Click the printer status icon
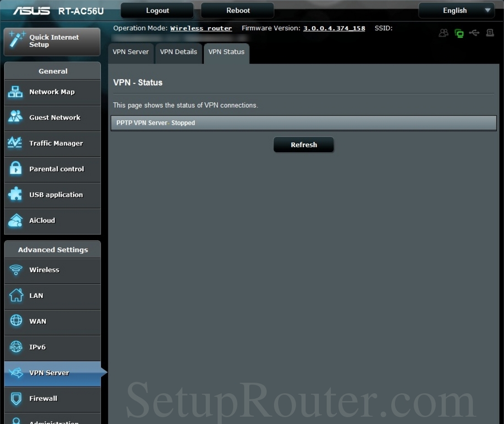This screenshot has height=424, width=504. 490,33
